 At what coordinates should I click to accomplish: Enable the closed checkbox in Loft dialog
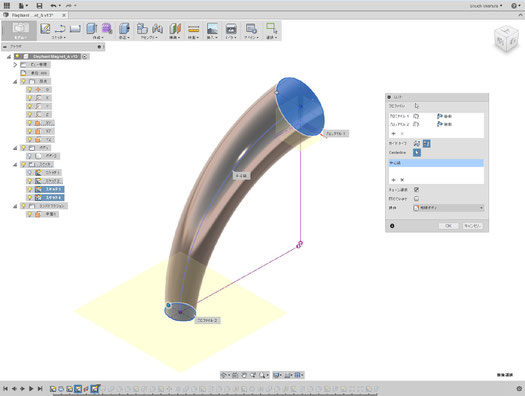[416, 199]
